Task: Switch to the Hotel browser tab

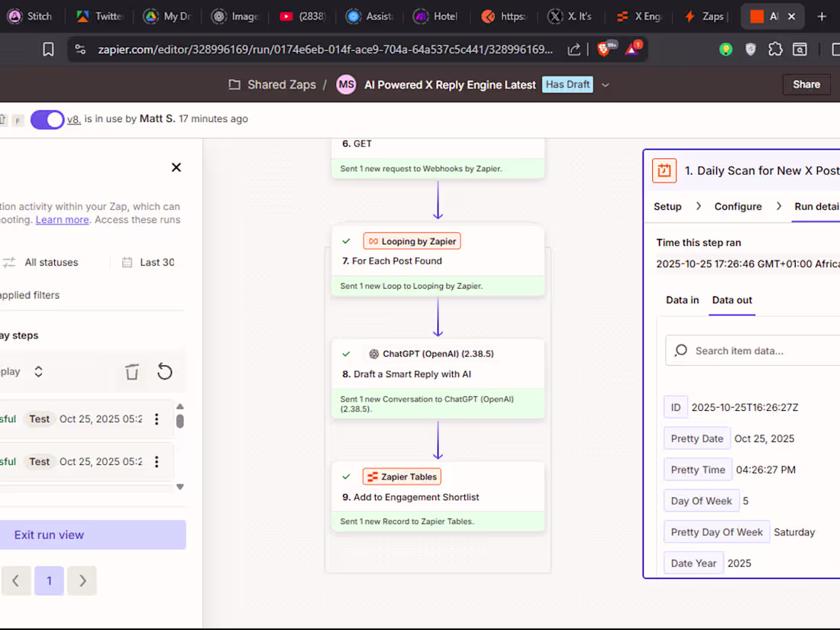Action: (436, 17)
